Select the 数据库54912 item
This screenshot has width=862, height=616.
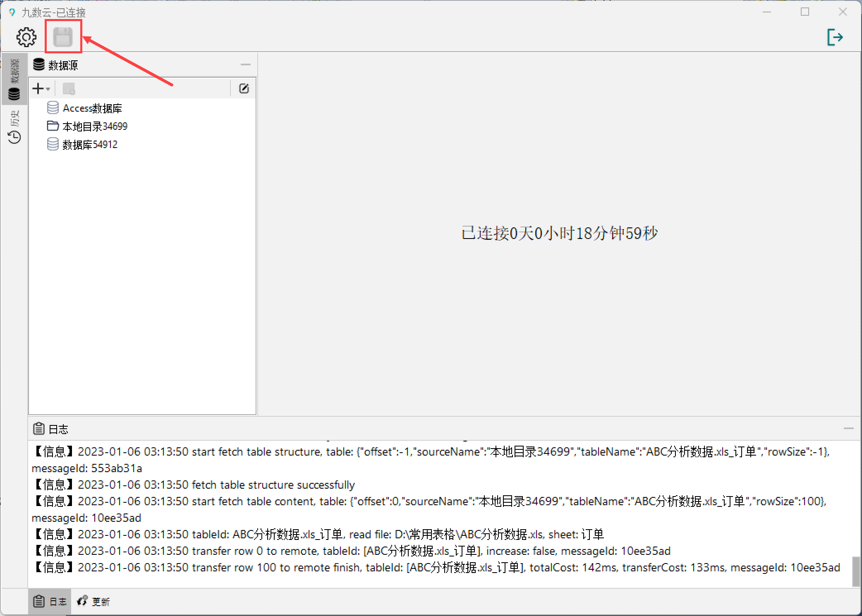(82, 144)
